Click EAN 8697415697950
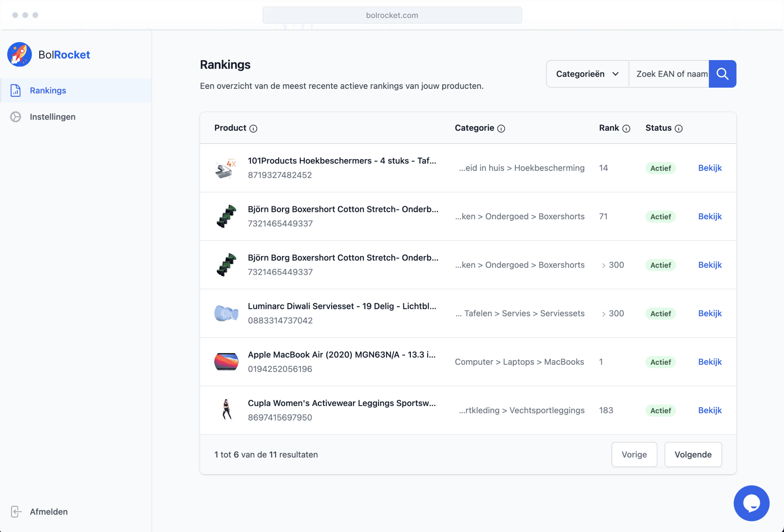784x532 pixels. (x=280, y=418)
